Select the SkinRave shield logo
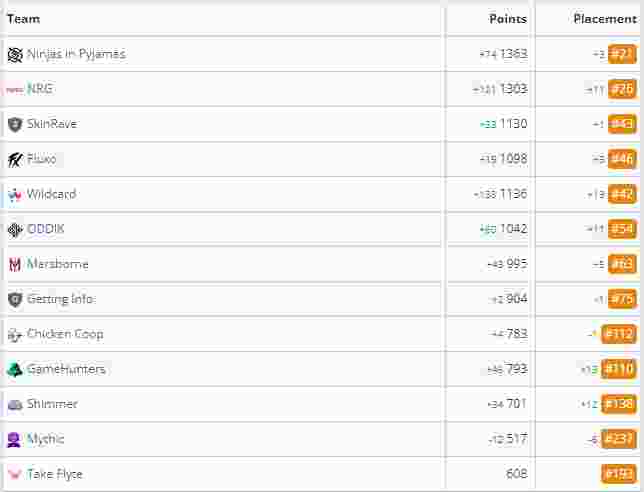Viewport: 644px width, 492px height. (15, 124)
